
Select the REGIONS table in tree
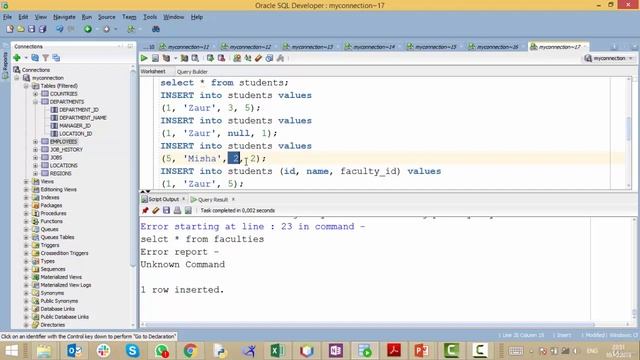(60, 173)
